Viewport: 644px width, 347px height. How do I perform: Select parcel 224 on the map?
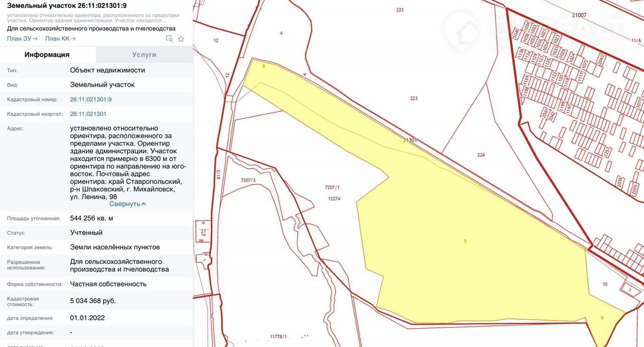coord(481,155)
